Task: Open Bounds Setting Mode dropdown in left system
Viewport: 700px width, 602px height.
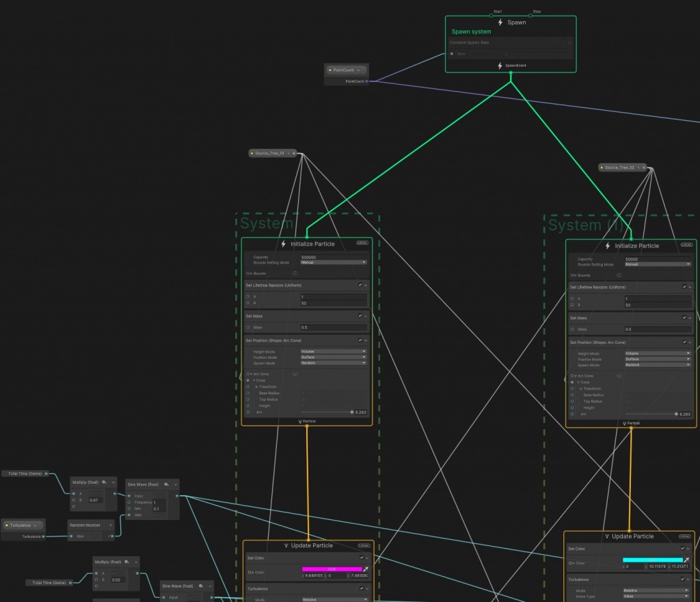Action: click(334, 262)
